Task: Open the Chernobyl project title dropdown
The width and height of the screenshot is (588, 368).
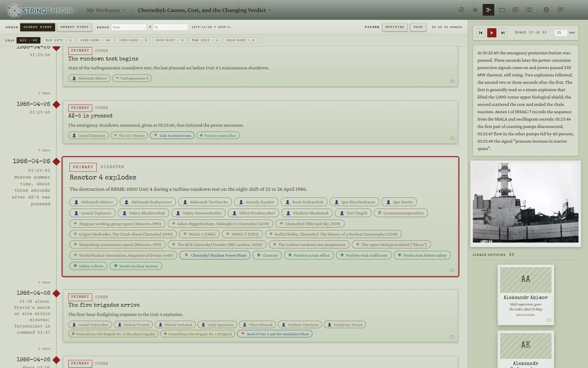Action: 204,10
